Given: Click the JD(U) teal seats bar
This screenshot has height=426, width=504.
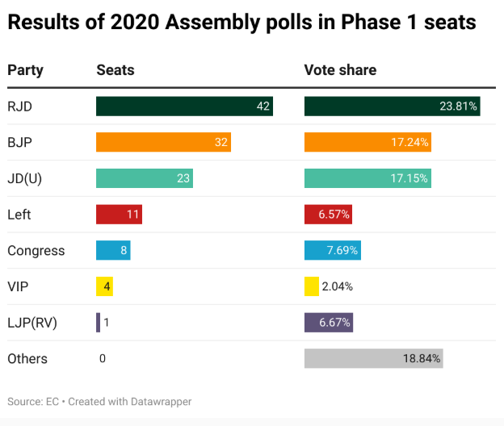Looking at the screenshot, I should (145, 178).
